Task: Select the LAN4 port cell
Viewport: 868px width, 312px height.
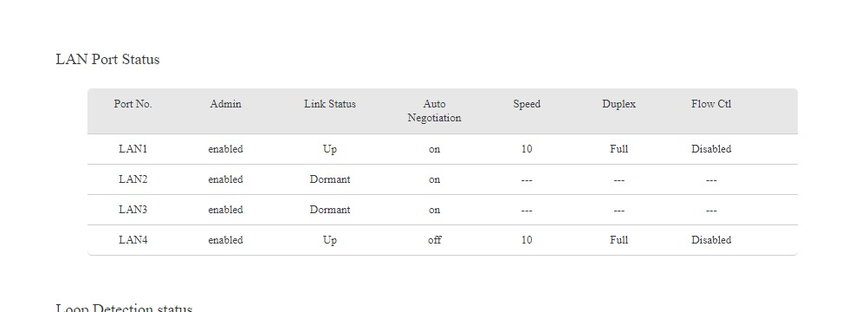Action: coord(133,240)
